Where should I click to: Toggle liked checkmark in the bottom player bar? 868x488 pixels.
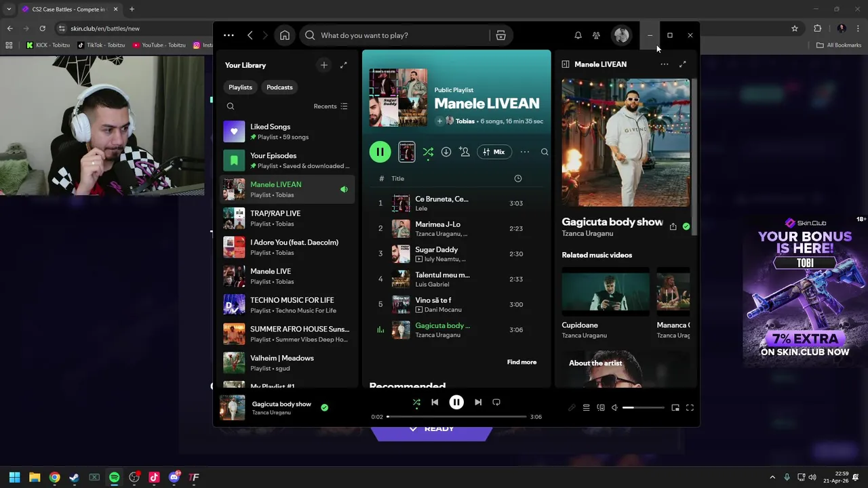(324, 407)
